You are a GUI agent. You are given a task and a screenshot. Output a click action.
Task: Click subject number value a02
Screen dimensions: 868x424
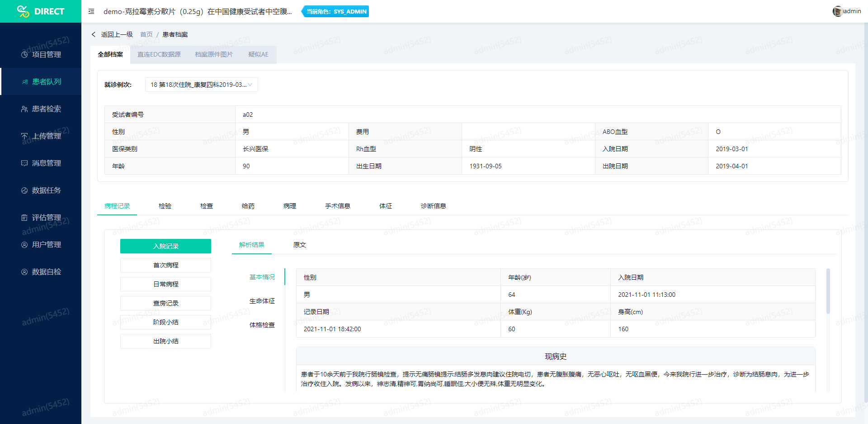point(248,114)
